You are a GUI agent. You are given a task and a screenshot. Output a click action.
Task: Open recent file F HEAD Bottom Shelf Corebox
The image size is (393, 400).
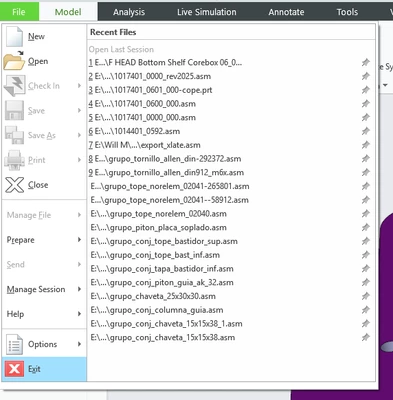[165, 62]
